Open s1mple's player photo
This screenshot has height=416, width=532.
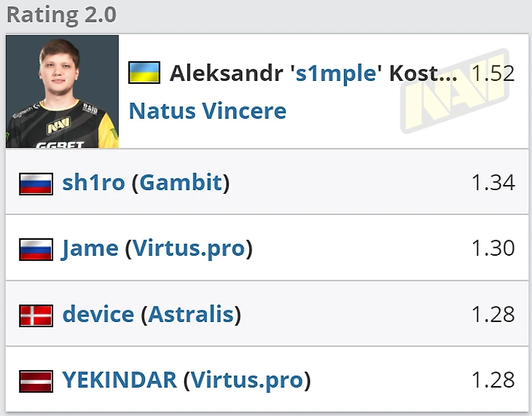(x=62, y=91)
